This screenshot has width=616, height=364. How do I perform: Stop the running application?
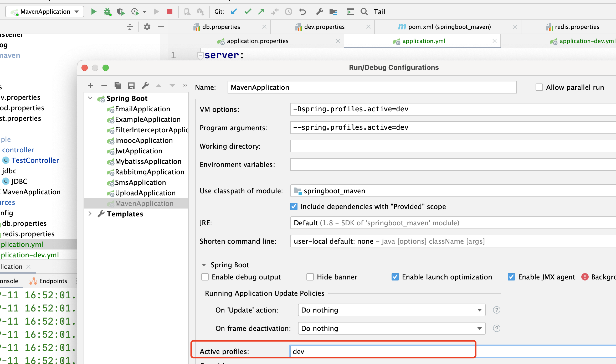coord(170,12)
